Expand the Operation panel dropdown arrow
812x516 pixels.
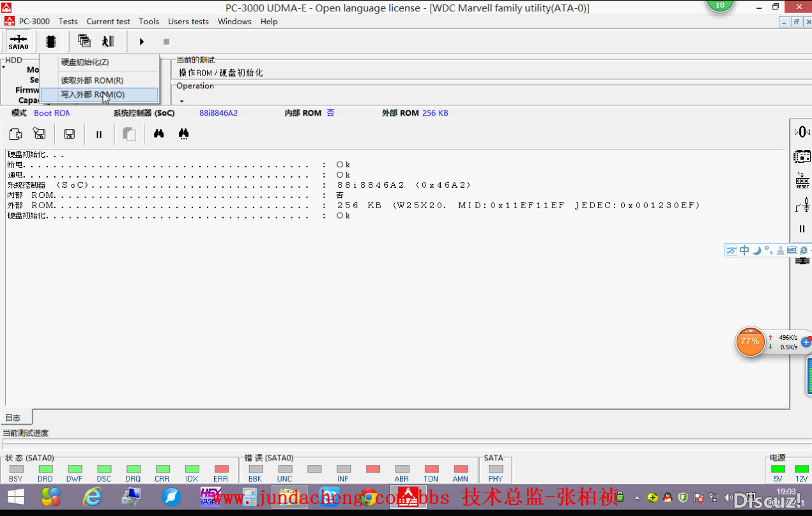point(181,101)
